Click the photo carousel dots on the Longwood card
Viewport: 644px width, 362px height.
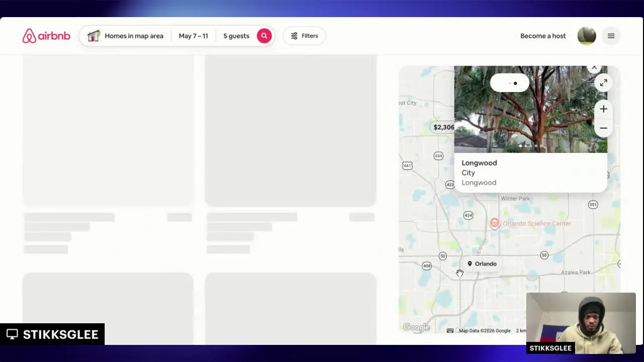pyautogui.click(x=530, y=146)
